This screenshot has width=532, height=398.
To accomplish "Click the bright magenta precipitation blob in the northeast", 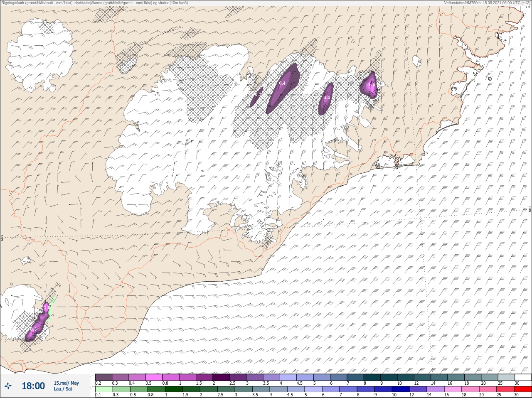I will pos(369,85).
